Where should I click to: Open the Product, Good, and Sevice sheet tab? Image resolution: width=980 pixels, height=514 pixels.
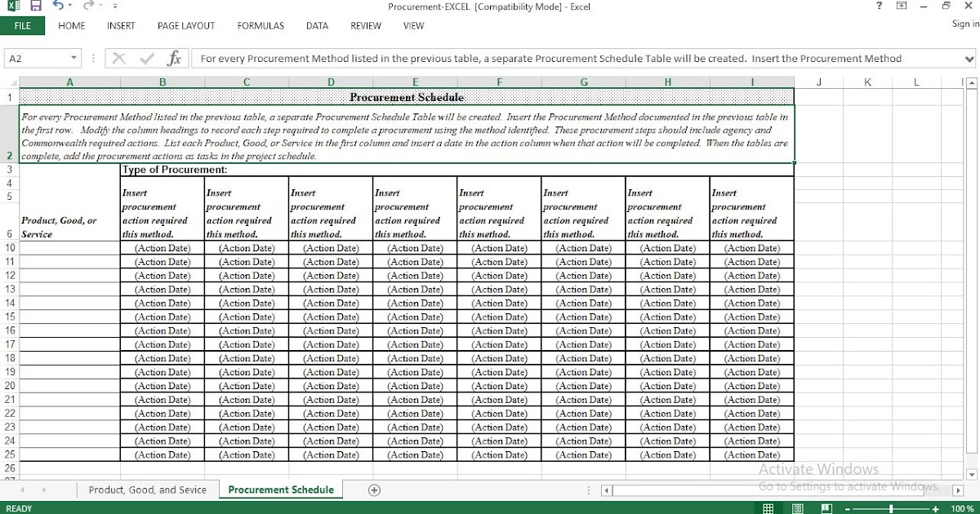[148, 490]
